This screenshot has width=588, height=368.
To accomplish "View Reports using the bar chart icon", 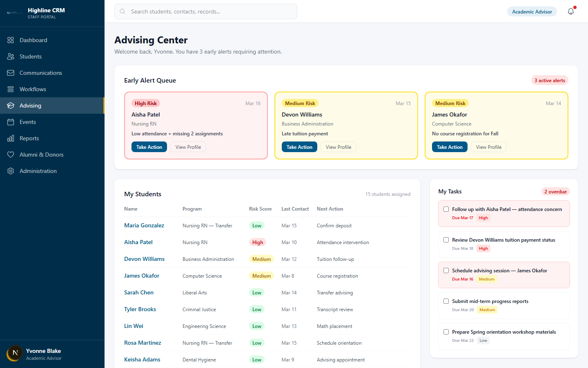I will (11, 138).
